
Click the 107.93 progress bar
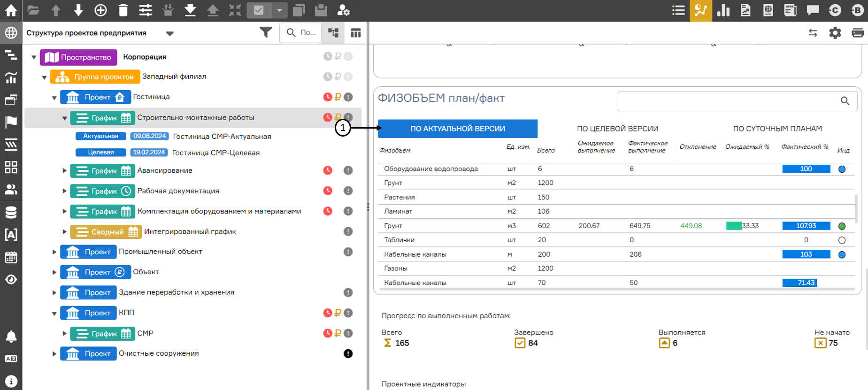point(806,226)
